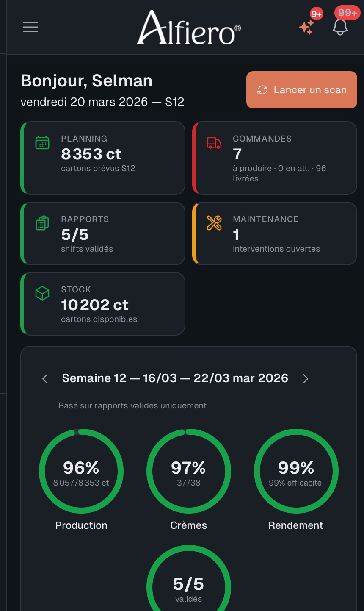Open the notifications bell
Screen dimensions: 364x611
(x=340, y=27)
